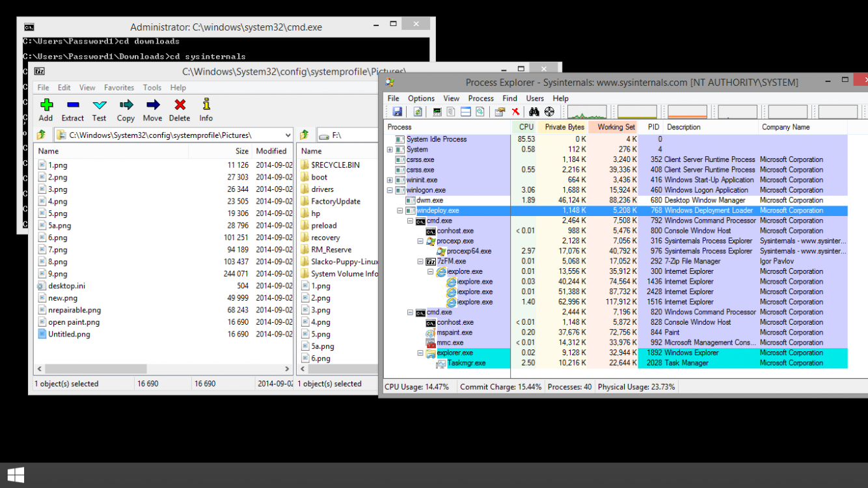Image resolution: width=868 pixels, height=488 pixels.
Task: Open the Find menu in Process Explorer
Action: pos(509,98)
